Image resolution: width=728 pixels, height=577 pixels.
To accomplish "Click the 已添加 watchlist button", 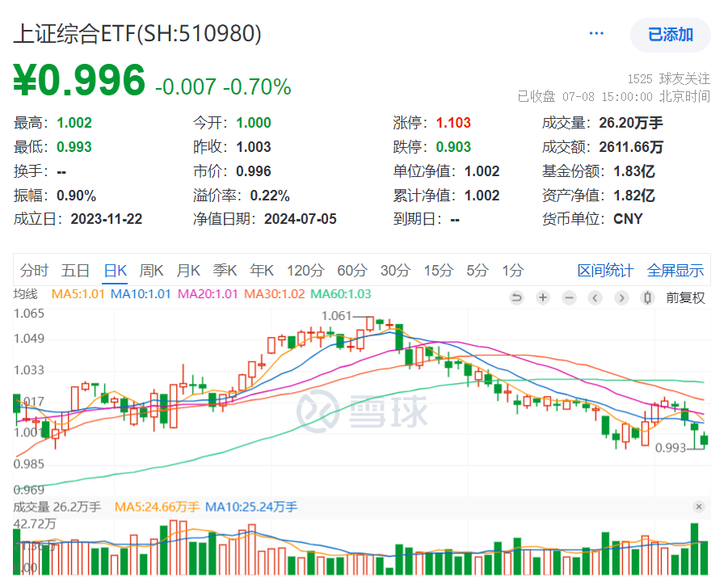I will tap(670, 35).
